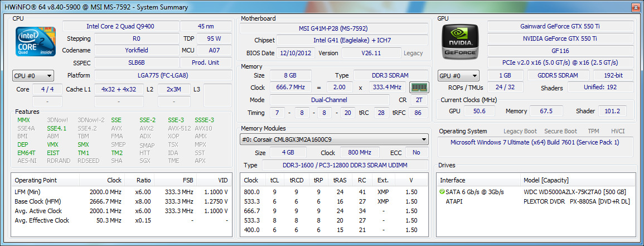Click the tCL column header in timings table
This screenshot has width=644, height=246.
click(274, 180)
